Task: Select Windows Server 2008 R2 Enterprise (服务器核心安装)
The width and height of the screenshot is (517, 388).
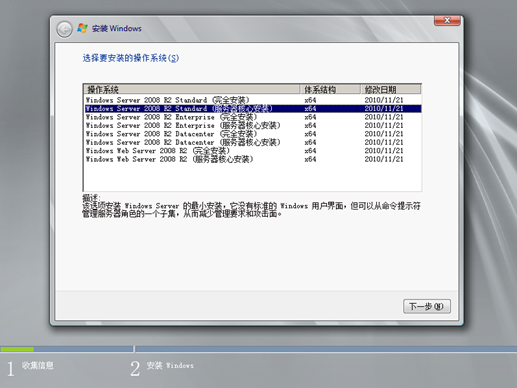Action: 252,125
